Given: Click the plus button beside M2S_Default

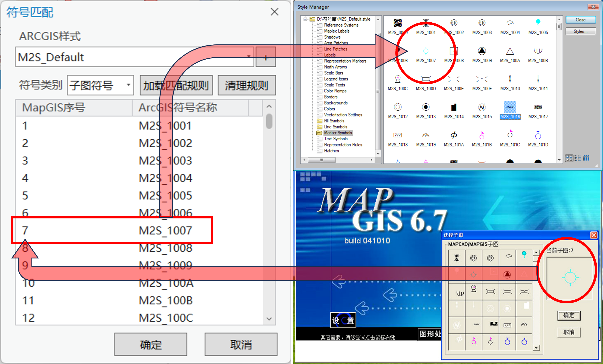Looking at the screenshot, I should (266, 57).
